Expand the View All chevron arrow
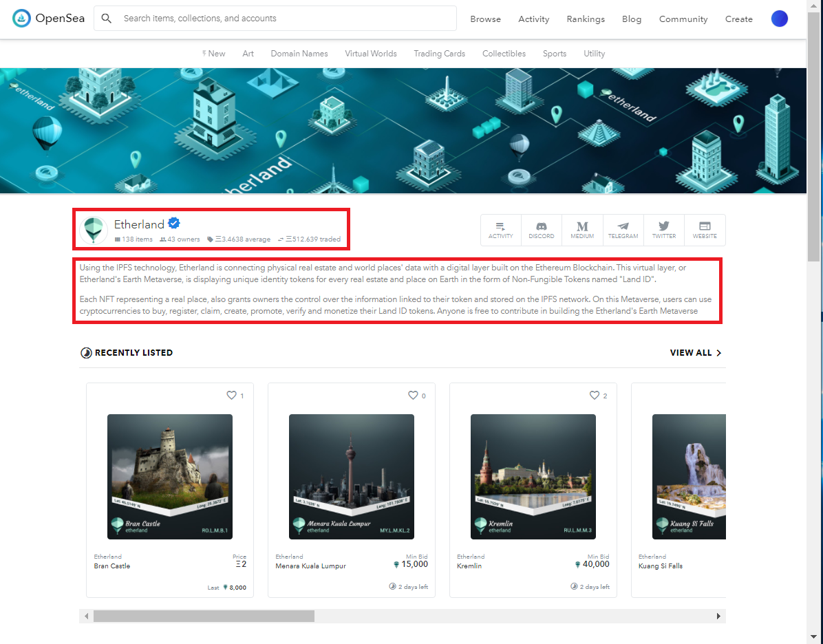This screenshot has width=823, height=644. point(719,353)
